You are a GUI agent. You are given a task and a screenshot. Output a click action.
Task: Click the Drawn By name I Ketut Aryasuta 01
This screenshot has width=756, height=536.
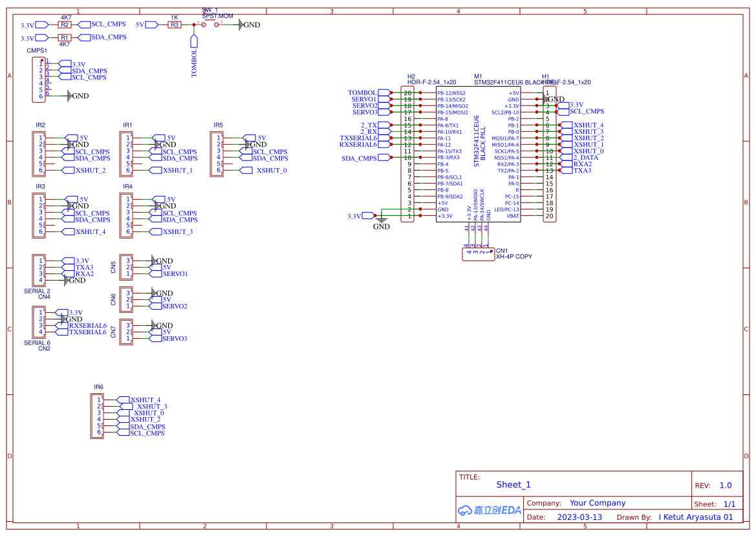point(696,517)
